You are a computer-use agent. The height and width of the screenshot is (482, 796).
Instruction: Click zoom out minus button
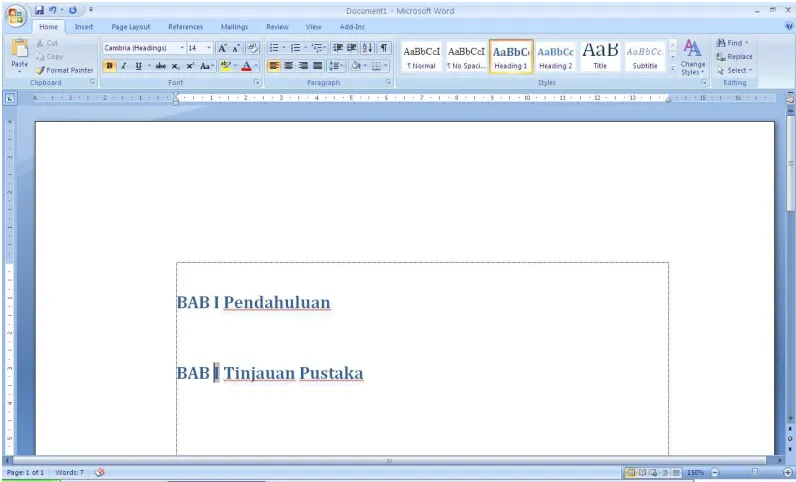coord(715,472)
